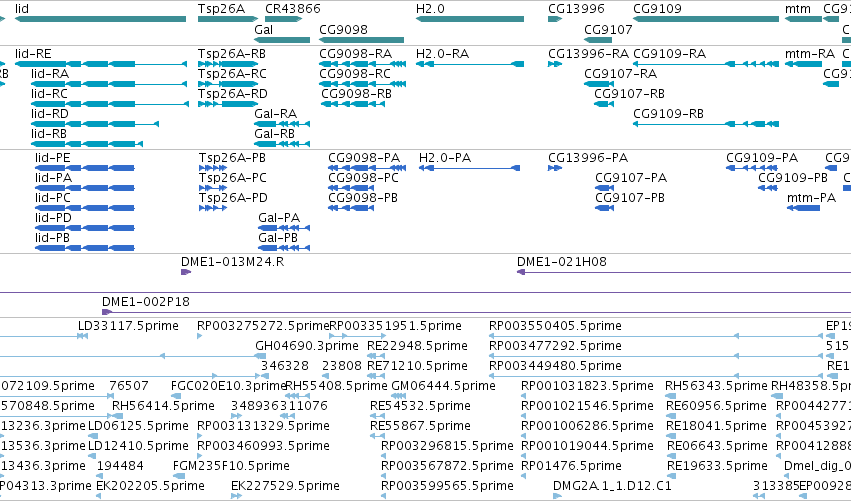The image size is (851, 501).
Task: Click transcript label lid-RA
Action: [x=50, y=74]
